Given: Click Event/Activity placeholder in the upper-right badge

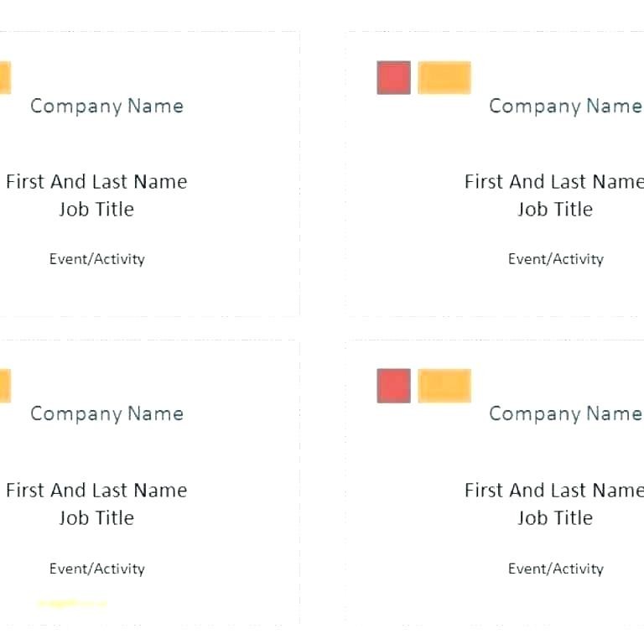Looking at the screenshot, I should tap(556, 259).
